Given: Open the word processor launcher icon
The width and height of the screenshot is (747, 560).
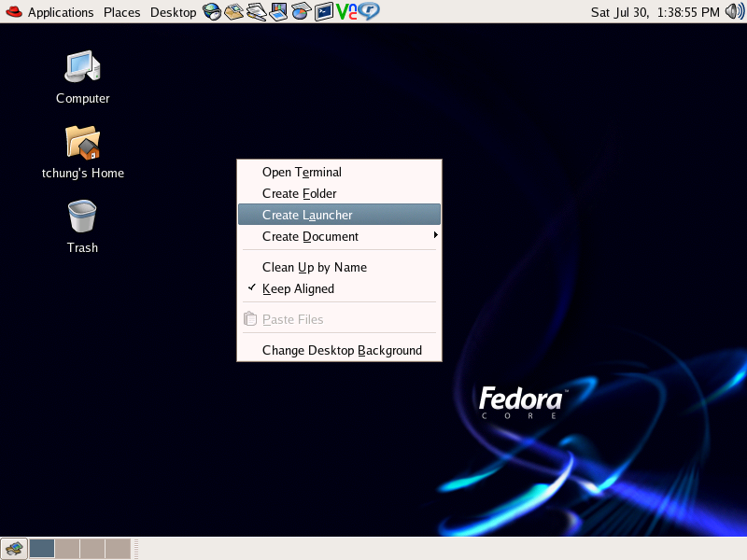Looking at the screenshot, I should coord(256,11).
